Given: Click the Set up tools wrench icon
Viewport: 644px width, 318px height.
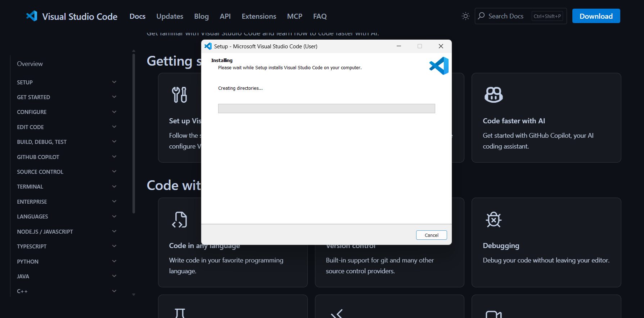Looking at the screenshot, I should pyautogui.click(x=179, y=95).
